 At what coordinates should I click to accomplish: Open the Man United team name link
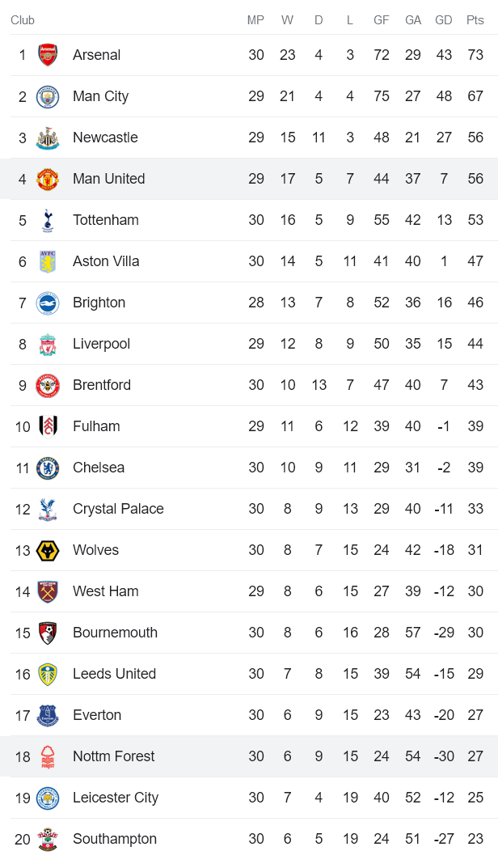[108, 179]
